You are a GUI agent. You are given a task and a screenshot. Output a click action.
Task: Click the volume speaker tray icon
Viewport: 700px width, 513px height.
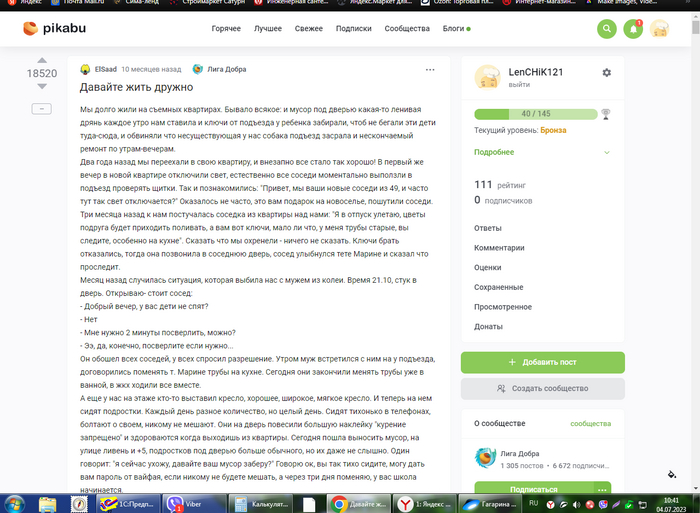(576, 505)
